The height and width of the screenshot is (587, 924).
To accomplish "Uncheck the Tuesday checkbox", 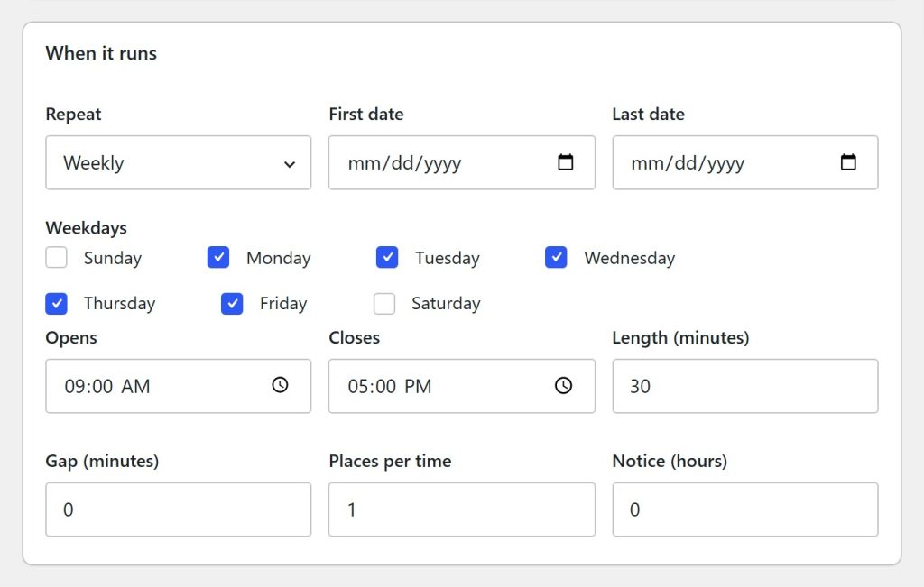I will point(387,257).
